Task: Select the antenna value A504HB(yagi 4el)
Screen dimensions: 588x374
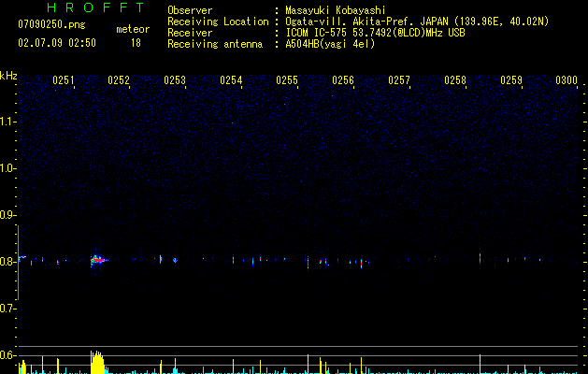Action: coord(330,44)
